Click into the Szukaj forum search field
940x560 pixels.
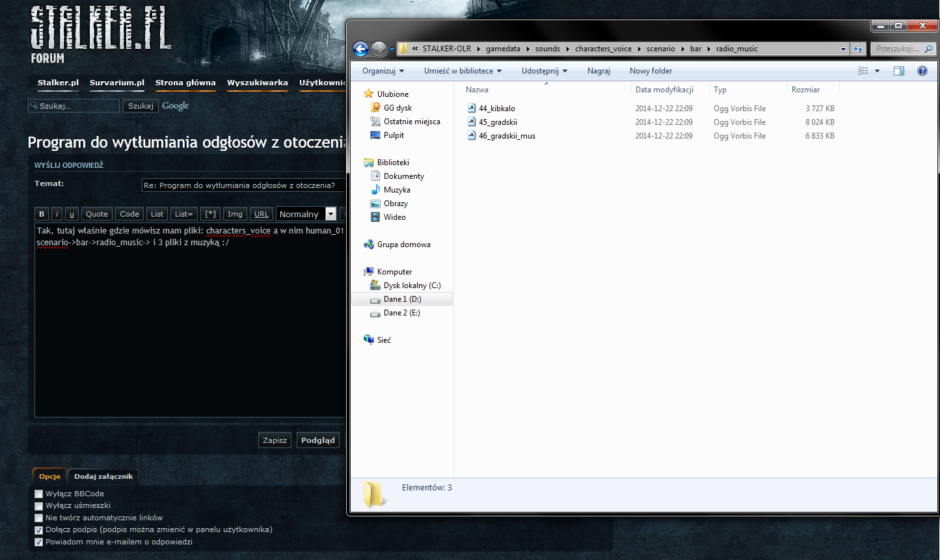[74, 105]
